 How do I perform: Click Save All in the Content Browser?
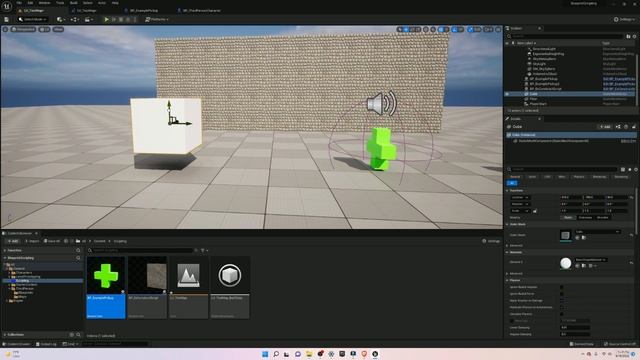pos(52,241)
